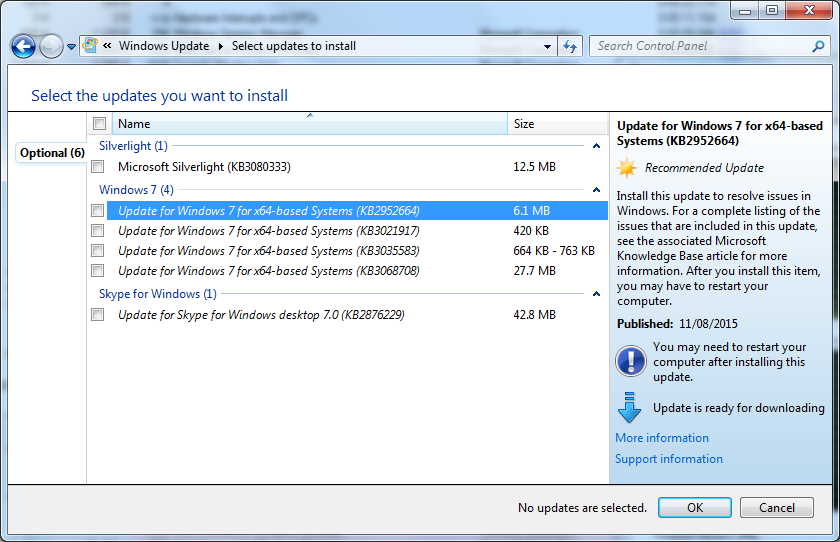Open the More information link
840x542 pixels.
click(662, 438)
